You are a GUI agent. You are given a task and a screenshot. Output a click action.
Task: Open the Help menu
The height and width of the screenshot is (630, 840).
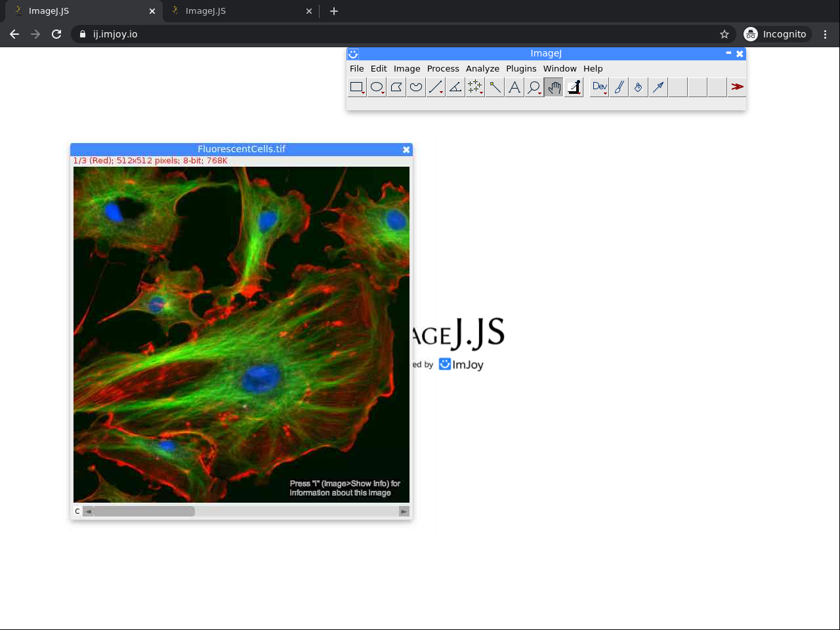pyautogui.click(x=593, y=68)
